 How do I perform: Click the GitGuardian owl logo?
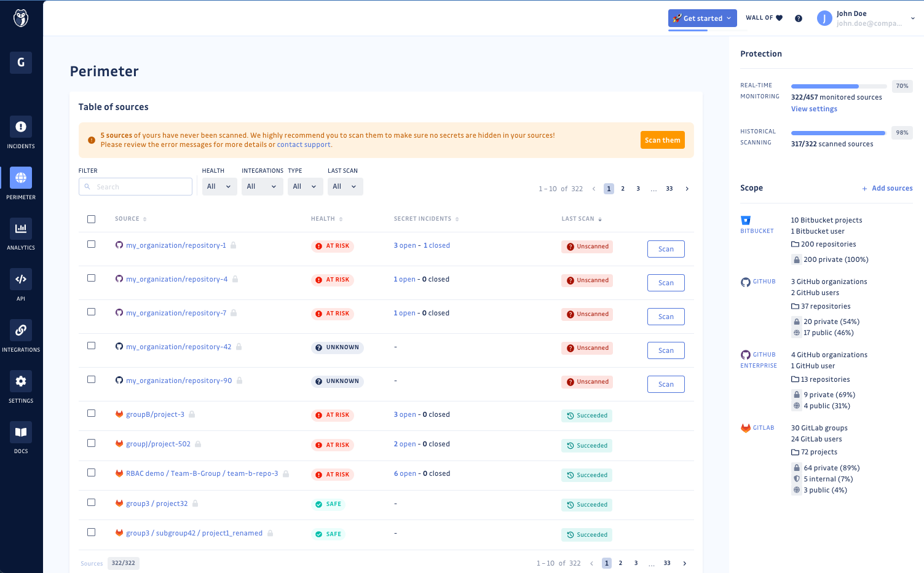[20, 18]
